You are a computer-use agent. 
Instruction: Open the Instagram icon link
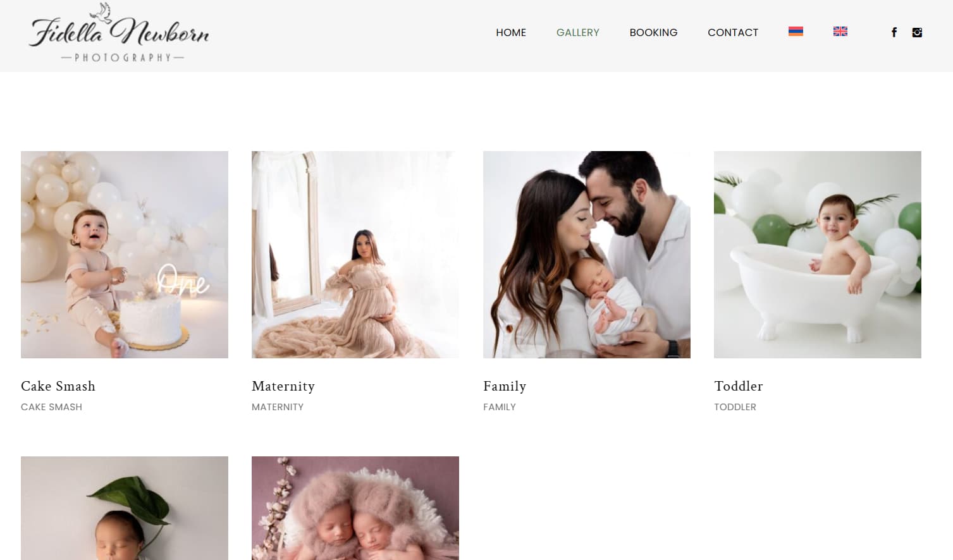pos(917,32)
